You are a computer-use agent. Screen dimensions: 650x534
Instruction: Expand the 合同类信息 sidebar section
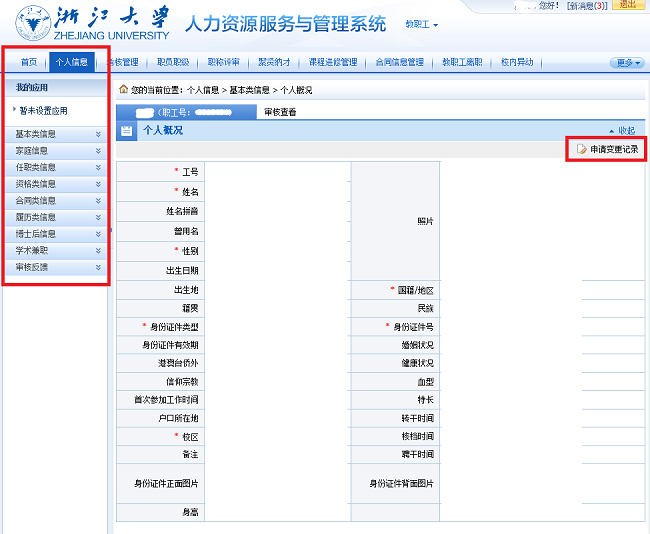pyautogui.click(x=56, y=201)
